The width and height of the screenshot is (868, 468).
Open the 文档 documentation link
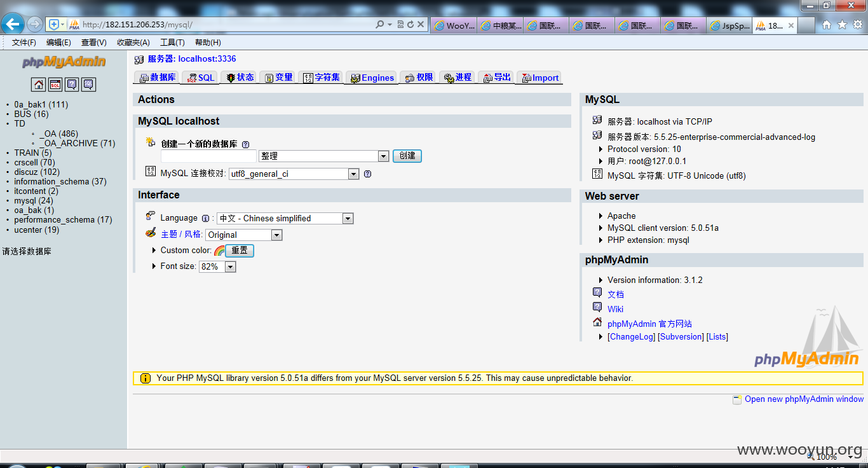[616, 294]
